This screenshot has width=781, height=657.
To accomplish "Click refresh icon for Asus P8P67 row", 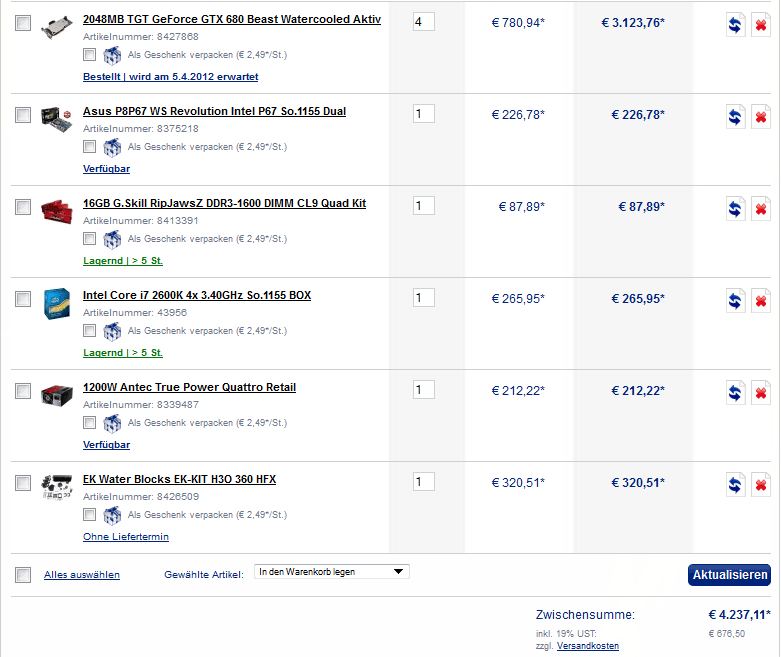I will tap(735, 117).
